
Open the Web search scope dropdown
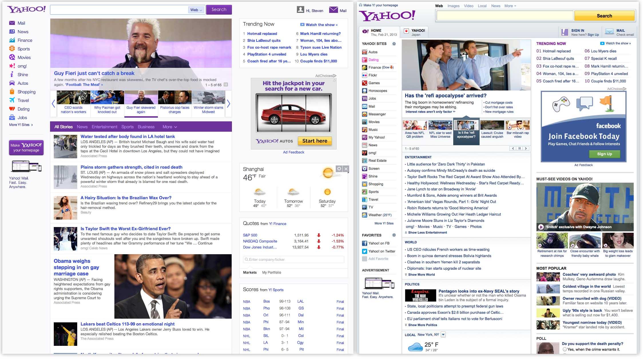point(196,9)
